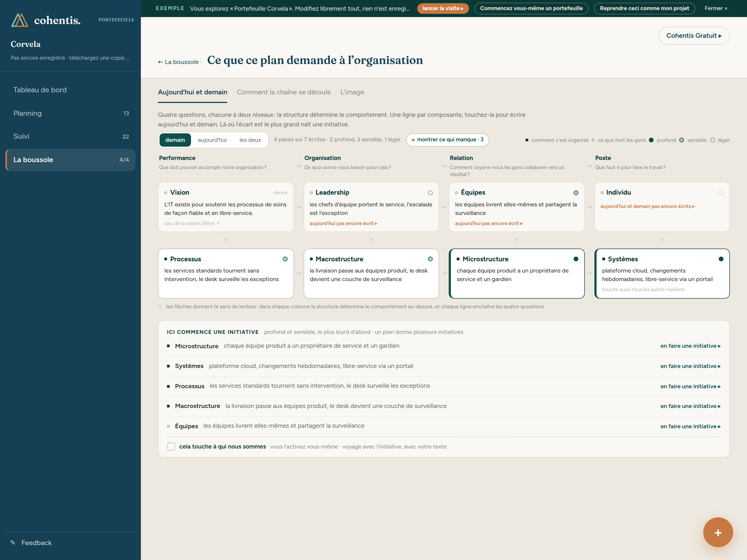The image size is (747, 560).
Task: Click the sensible legend dot
Action: 681,140
